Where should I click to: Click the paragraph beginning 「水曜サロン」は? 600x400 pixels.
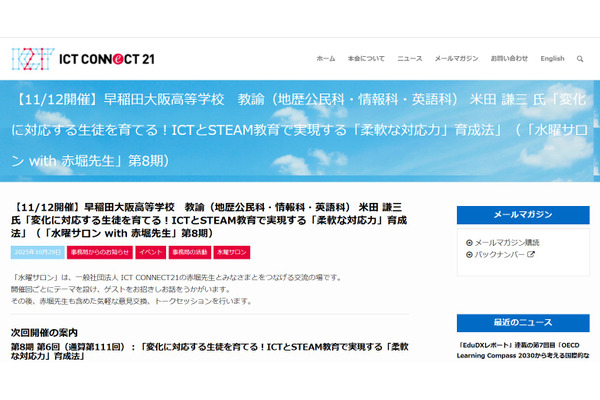[x=177, y=278]
